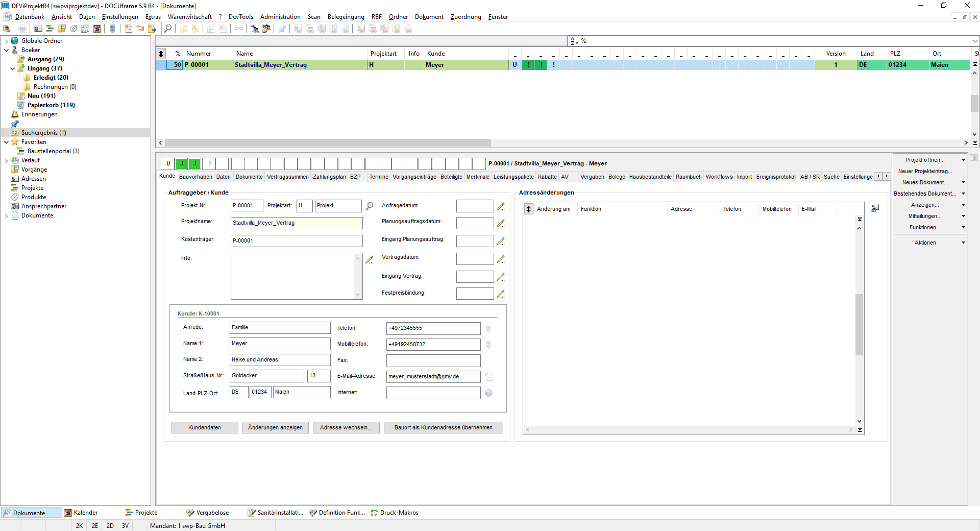
Task: Select the Papierkorb (119) folder
Action: pos(51,105)
